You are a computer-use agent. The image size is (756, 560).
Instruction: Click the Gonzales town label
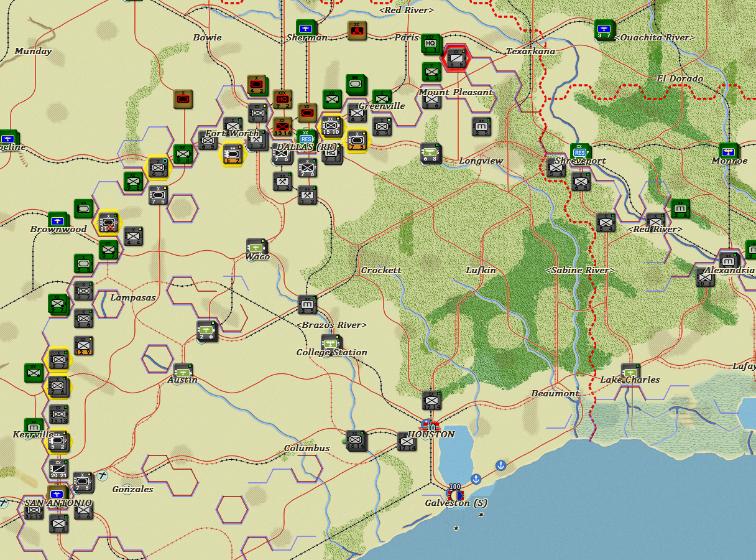tap(132, 489)
